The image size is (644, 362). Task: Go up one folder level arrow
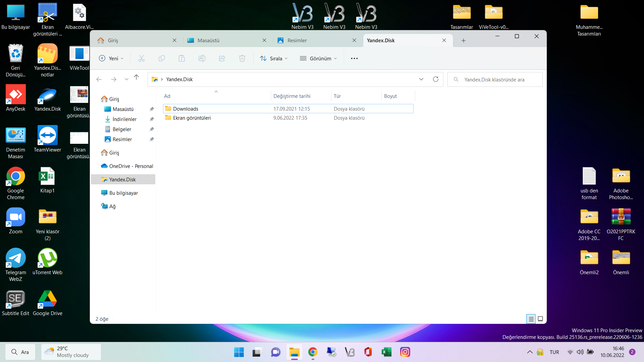coord(136,77)
